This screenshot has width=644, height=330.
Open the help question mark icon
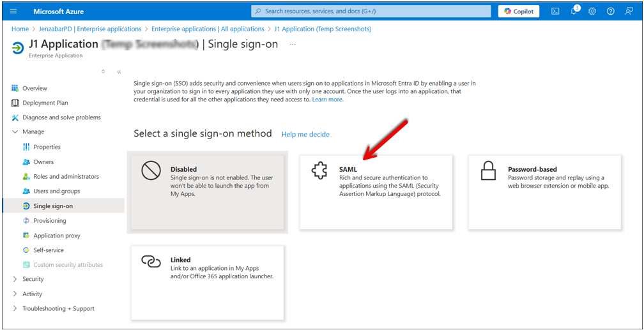[x=611, y=11]
